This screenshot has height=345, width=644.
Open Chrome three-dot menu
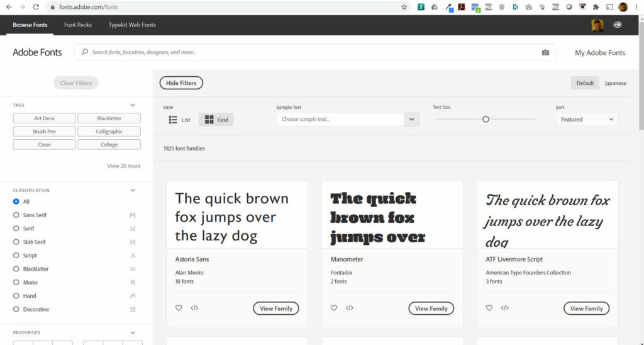tap(636, 7)
